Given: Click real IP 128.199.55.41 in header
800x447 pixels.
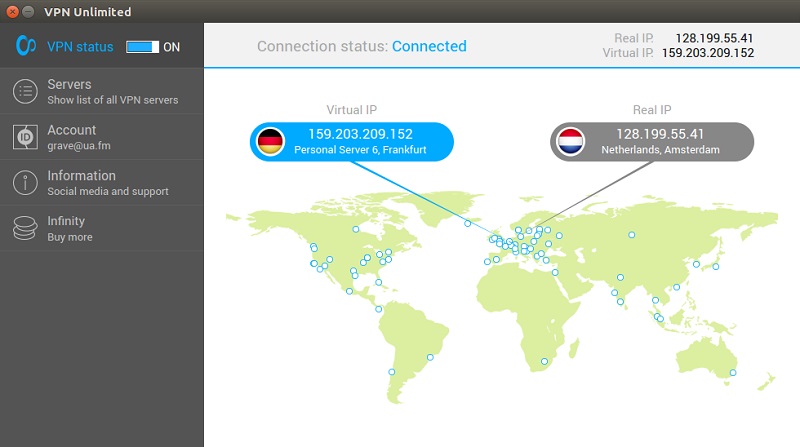Looking at the screenshot, I should tap(714, 38).
